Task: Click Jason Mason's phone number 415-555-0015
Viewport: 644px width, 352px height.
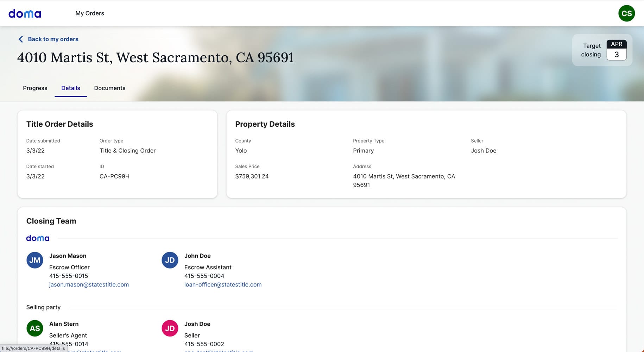Action: 69,276
